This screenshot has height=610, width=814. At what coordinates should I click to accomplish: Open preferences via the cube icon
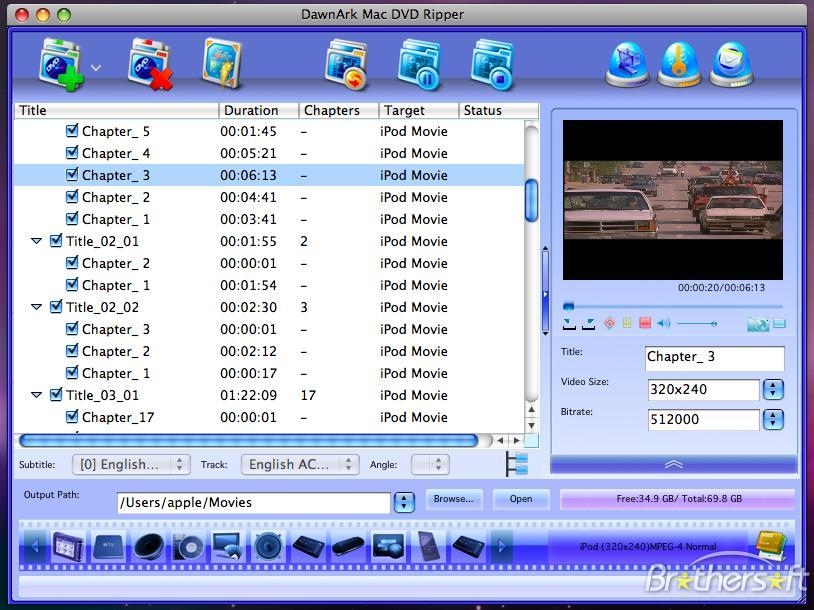point(627,62)
